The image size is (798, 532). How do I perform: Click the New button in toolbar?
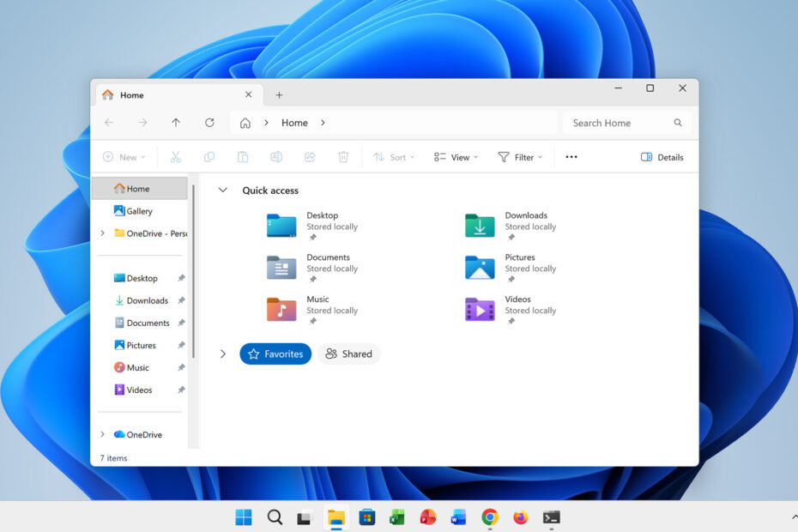pyautogui.click(x=124, y=157)
